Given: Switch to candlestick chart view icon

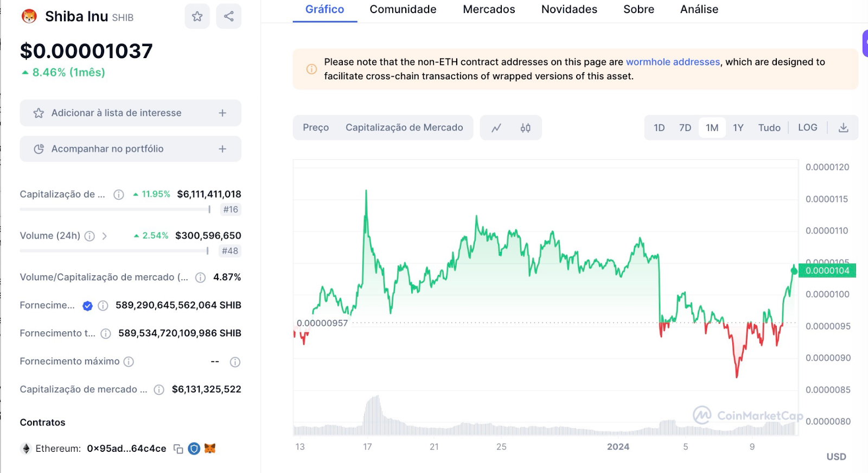Looking at the screenshot, I should coord(525,128).
